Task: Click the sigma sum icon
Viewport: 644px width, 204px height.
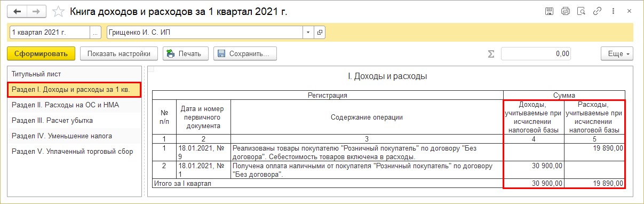Action: click(491, 53)
